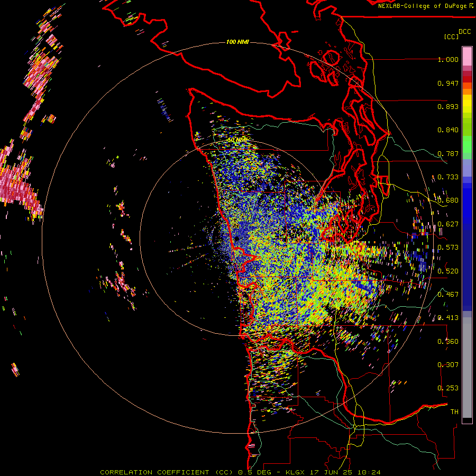This screenshot has height=476, width=476.
Task: Click the 0.787 scale label
Action: (x=448, y=153)
